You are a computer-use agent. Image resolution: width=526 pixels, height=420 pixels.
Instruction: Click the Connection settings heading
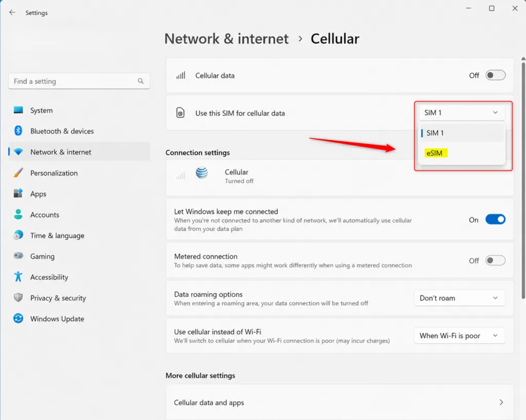click(x=198, y=152)
